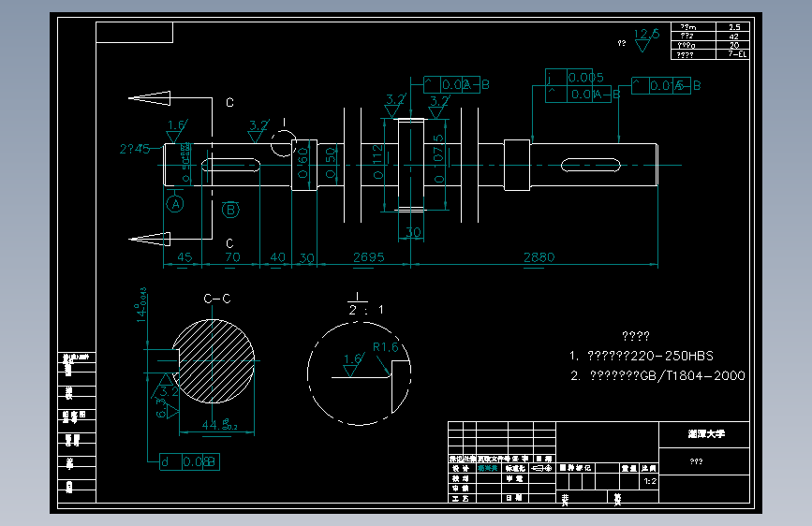Click the 7-EL cell in parameter table
This screenshot has width=812, height=526.
click(x=732, y=54)
